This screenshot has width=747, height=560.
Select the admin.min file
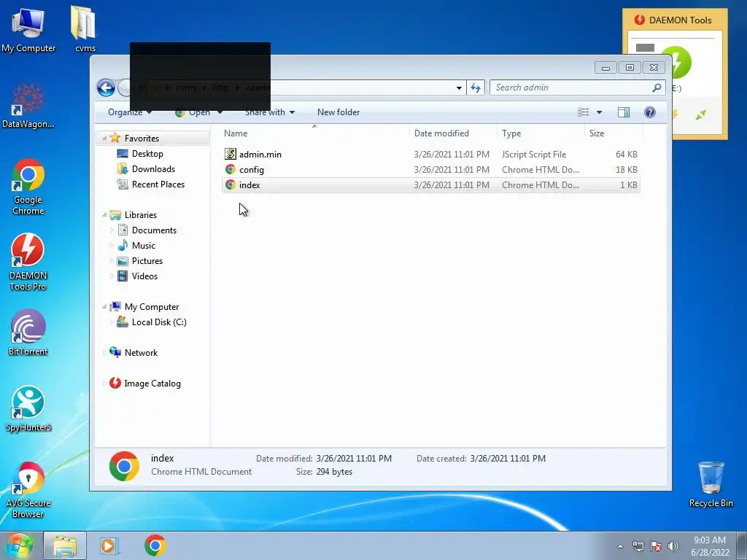click(430, 155)
